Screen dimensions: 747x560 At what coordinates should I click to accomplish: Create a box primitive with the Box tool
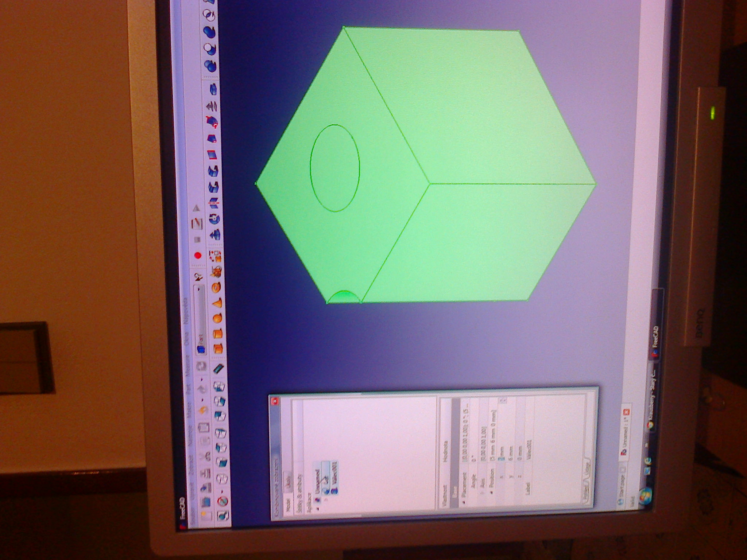[218, 349]
